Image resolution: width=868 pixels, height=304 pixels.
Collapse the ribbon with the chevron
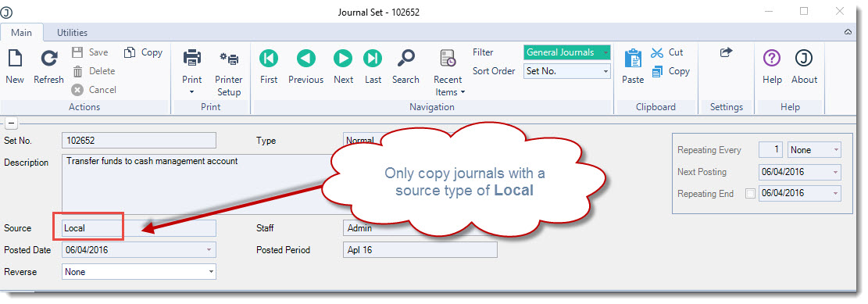[x=848, y=33]
